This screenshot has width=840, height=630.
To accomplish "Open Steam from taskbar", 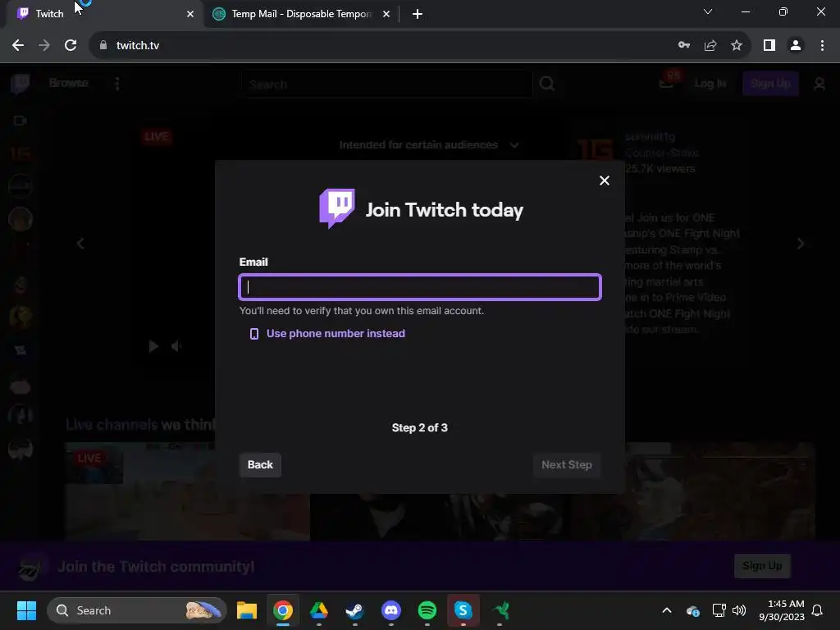I will coord(354,610).
